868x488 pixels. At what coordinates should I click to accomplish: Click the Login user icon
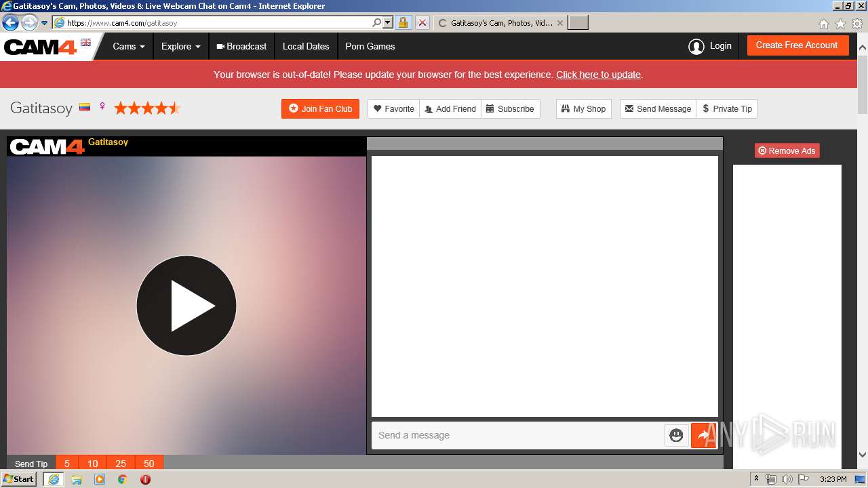click(x=696, y=46)
